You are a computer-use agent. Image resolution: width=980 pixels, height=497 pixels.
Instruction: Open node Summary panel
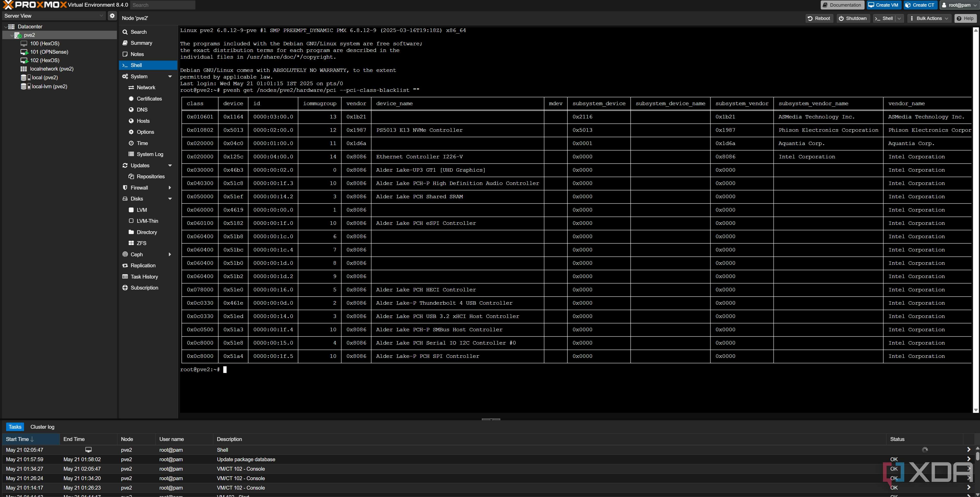tap(148, 43)
